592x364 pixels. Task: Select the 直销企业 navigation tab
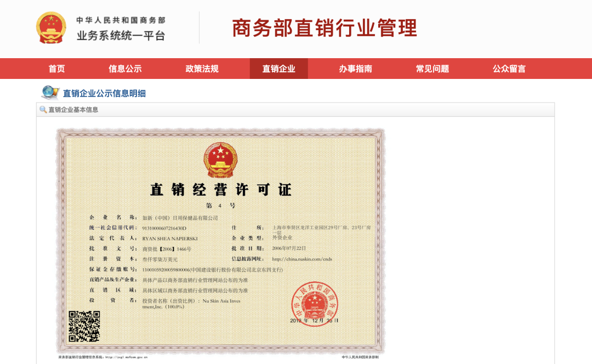point(278,69)
